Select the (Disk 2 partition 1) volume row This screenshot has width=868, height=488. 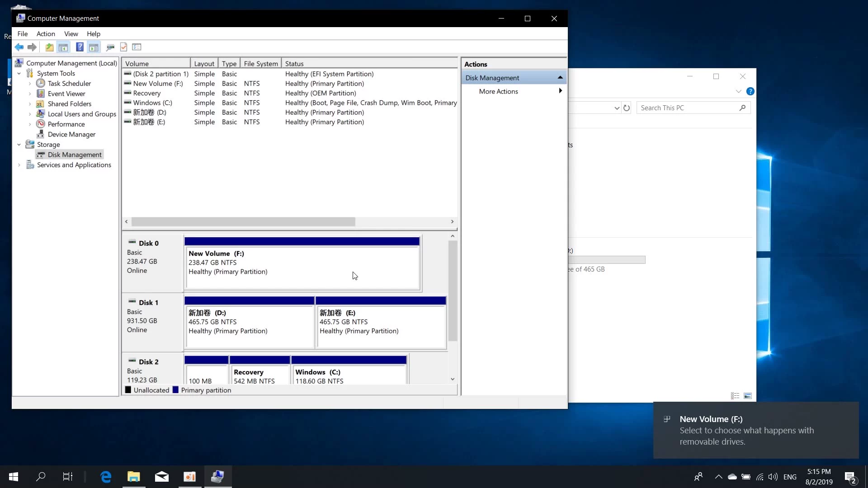coord(290,74)
